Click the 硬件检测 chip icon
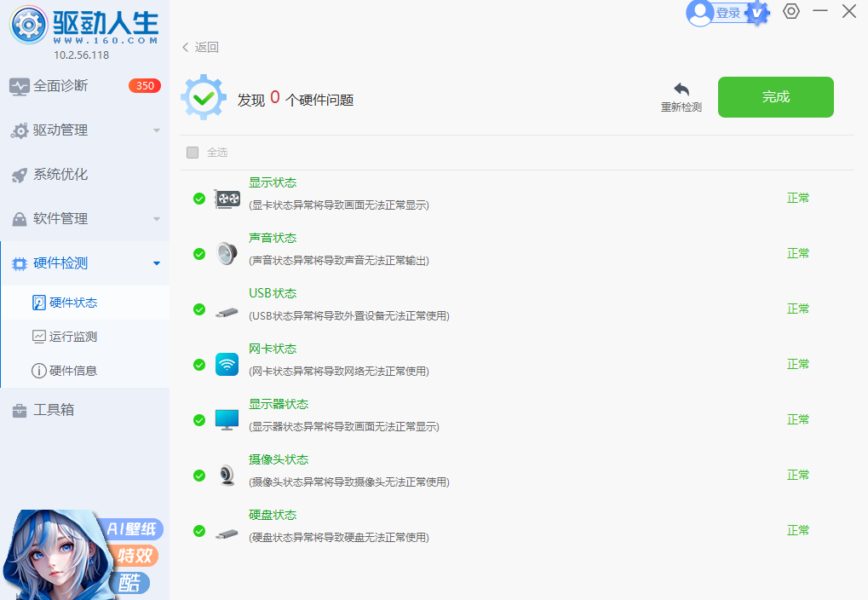This screenshot has width=868, height=600. (x=20, y=263)
